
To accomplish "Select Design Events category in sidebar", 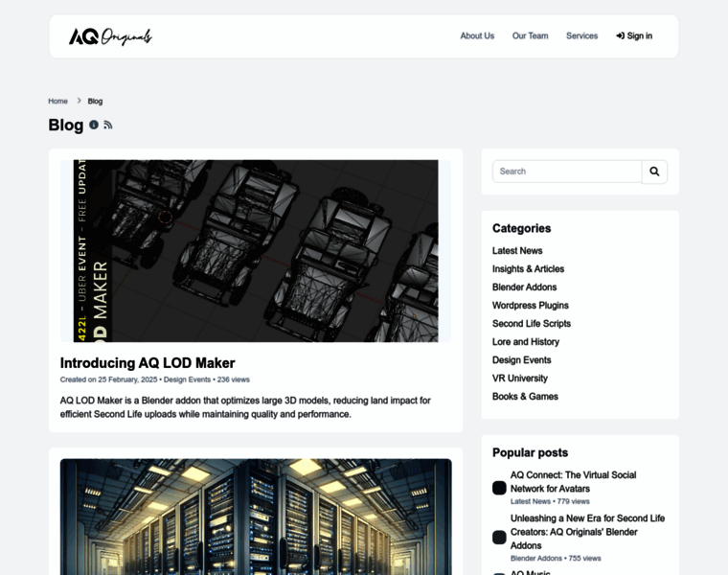I will point(522,360).
